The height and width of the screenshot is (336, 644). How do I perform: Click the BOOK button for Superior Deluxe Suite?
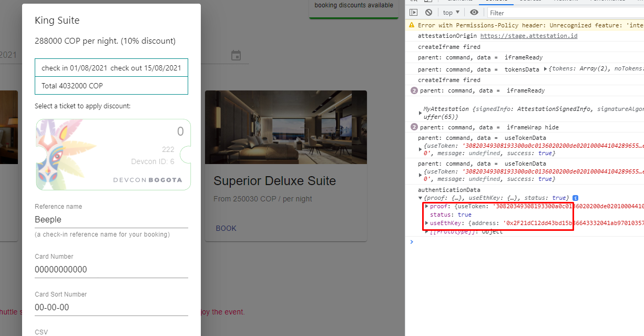point(226,228)
